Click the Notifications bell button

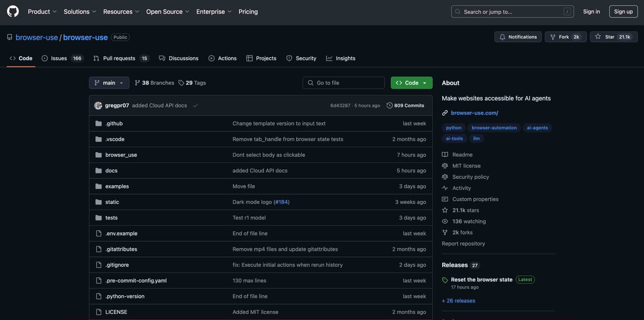518,37
